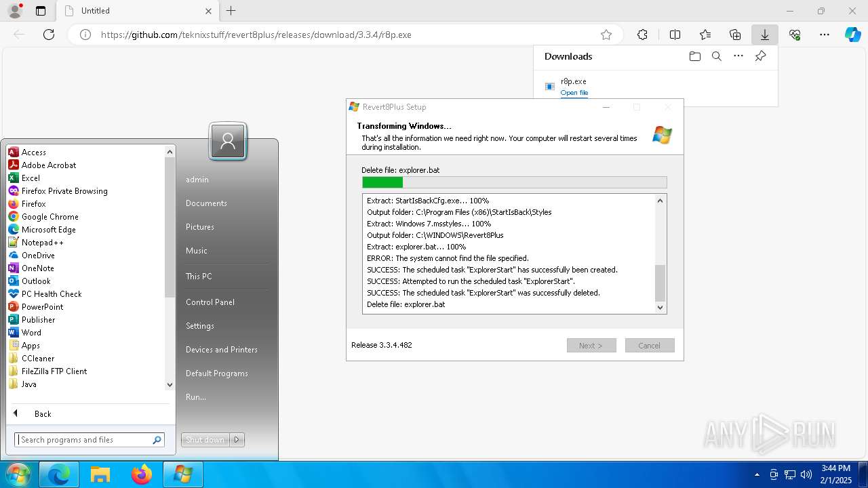Open the Extensions puzzle icon
The height and width of the screenshot is (488, 868).
point(642,35)
